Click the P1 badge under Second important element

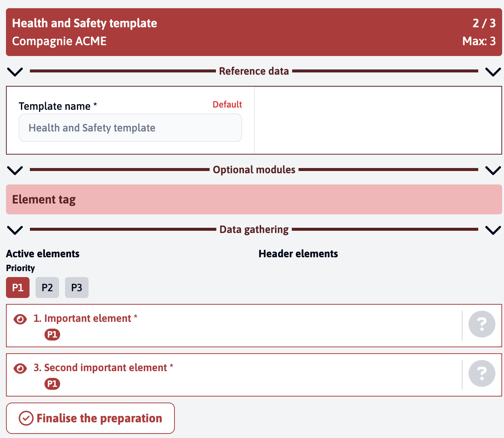tap(52, 383)
